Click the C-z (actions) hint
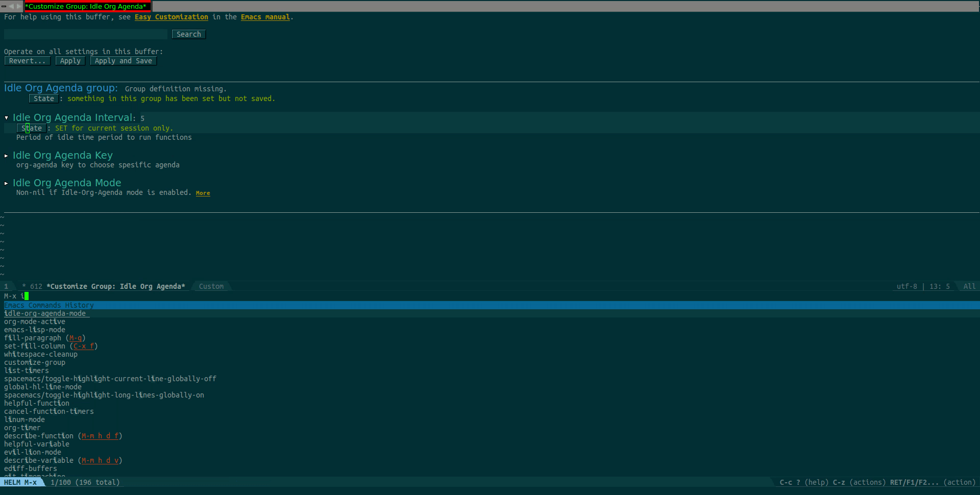The height and width of the screenshot is (495, 980). tap(860, 482)
